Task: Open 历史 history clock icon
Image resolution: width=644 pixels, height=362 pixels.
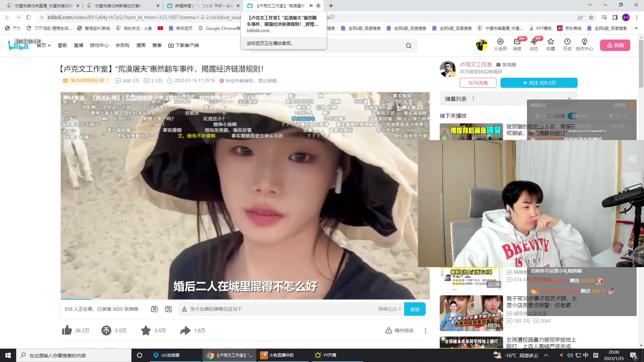Action: [x=567, y=44]
